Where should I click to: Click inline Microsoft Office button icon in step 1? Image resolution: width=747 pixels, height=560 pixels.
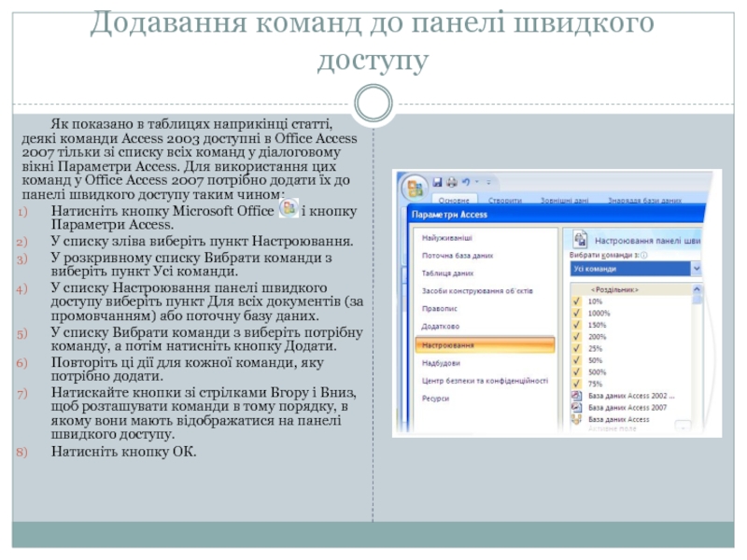(289, 208)
